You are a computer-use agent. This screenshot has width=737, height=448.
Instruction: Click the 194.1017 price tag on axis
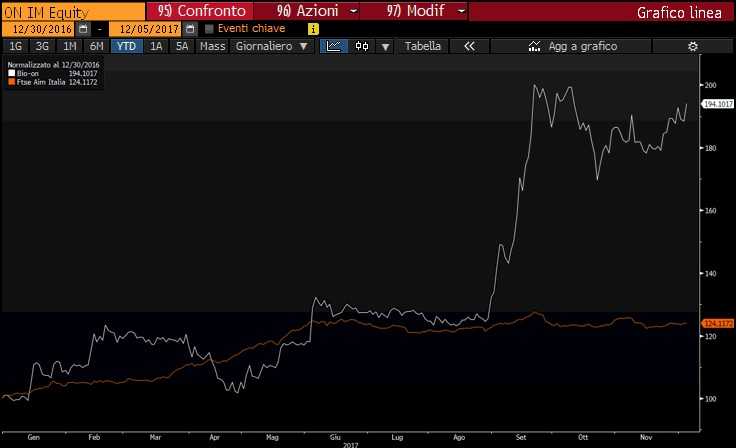717,104
